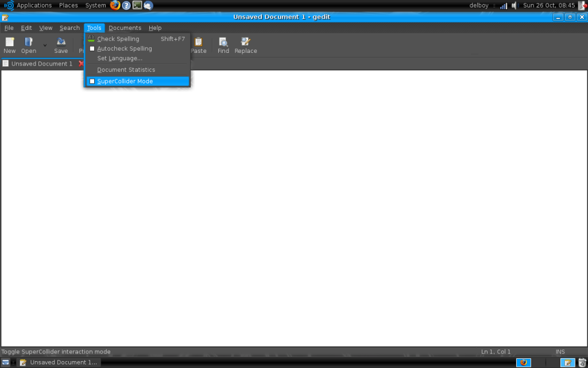Open the Trash icon in the bottom panel
The width and height of the screenshot is (588, 368).
click(582, 362)
